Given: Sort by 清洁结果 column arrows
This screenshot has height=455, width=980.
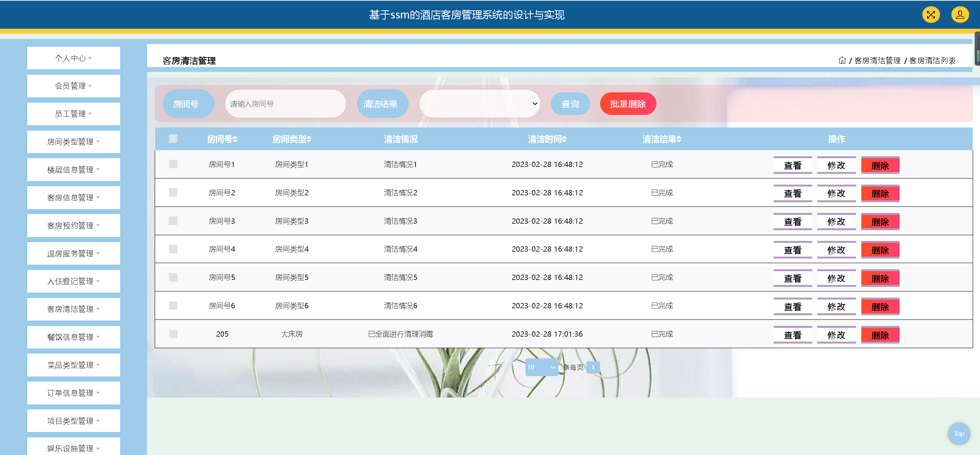Looking at the screenshot, I should [x=679, y=139].
